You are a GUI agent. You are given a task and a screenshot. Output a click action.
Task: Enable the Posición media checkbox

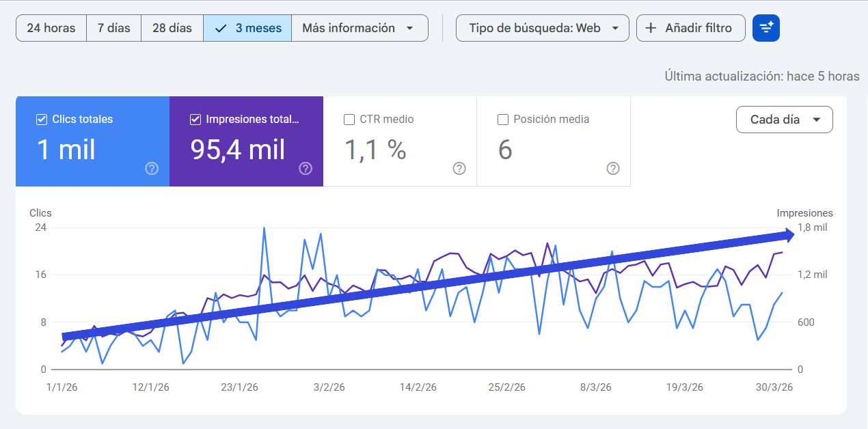504,119
